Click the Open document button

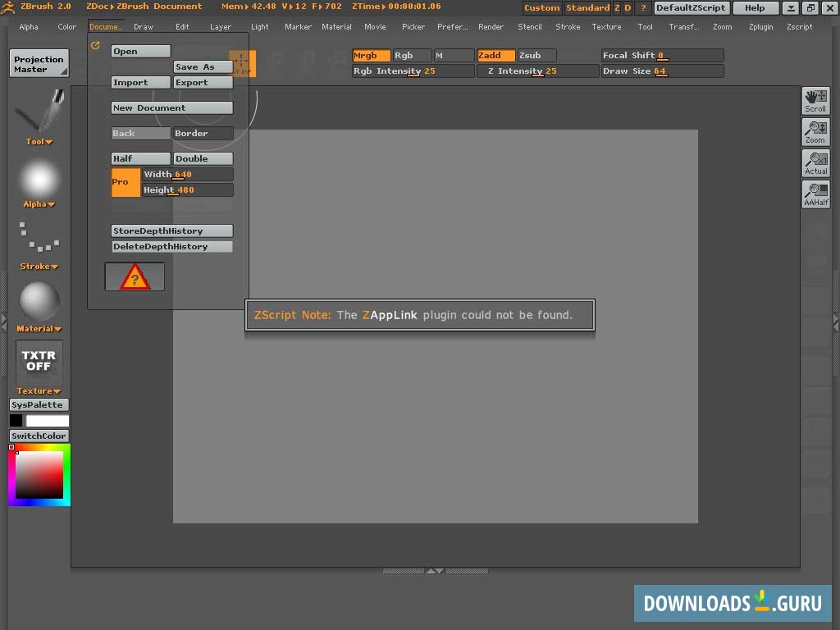[x=141, y=52]
